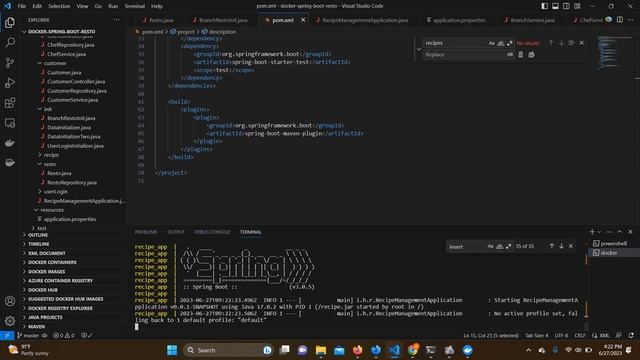Go to the previous match in editor find
This screenshot has width=640, height=360.
coord(551,43)
